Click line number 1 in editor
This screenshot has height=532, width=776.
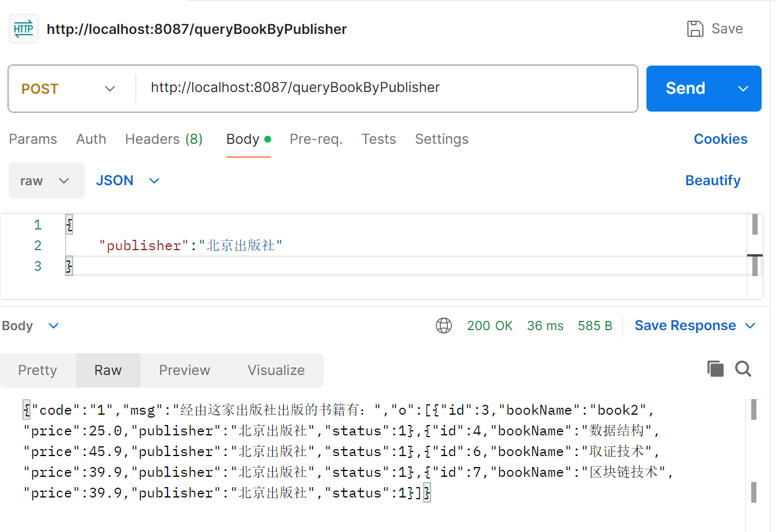37,225
